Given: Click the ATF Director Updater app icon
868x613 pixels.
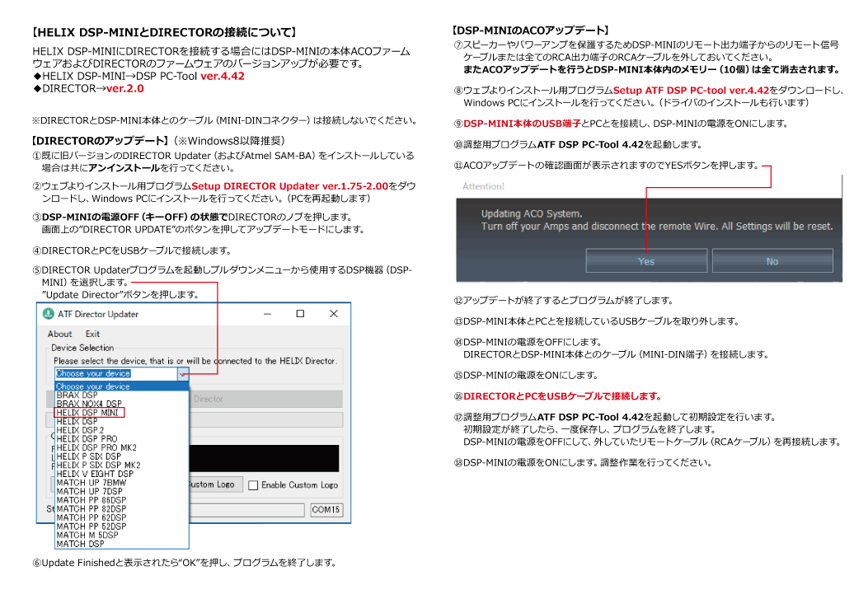Looking at the screenshot, I should pyautogui.click(x=49, y=314).
